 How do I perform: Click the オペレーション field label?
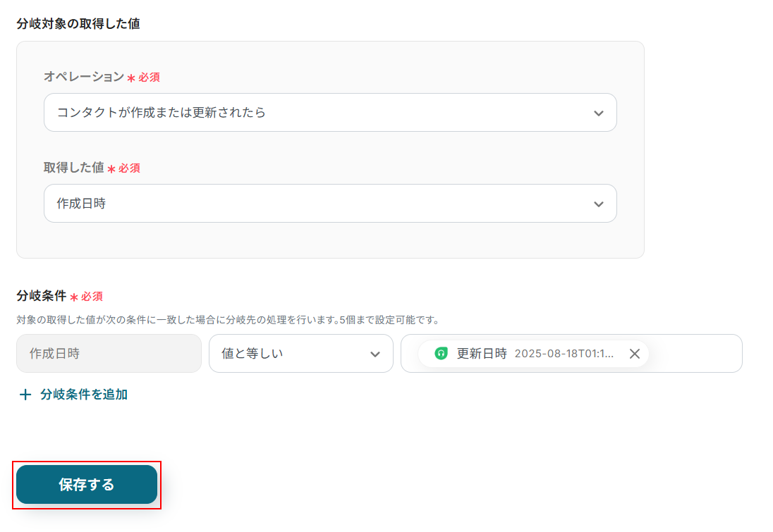84,76
